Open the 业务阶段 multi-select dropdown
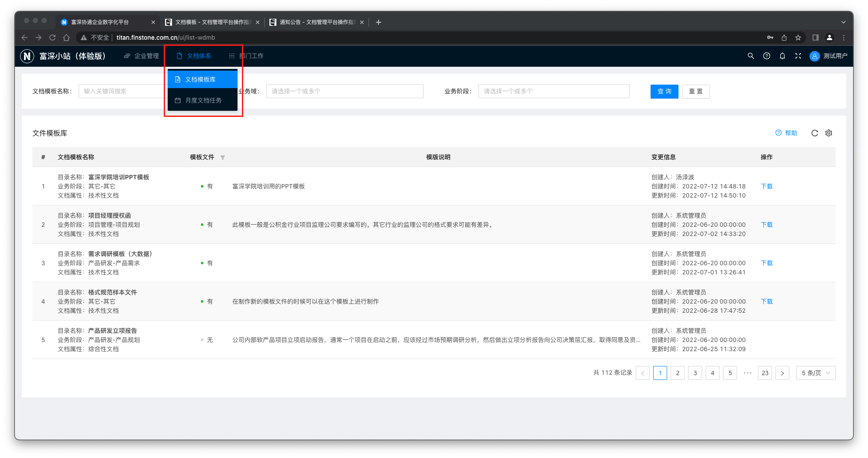 554,91
